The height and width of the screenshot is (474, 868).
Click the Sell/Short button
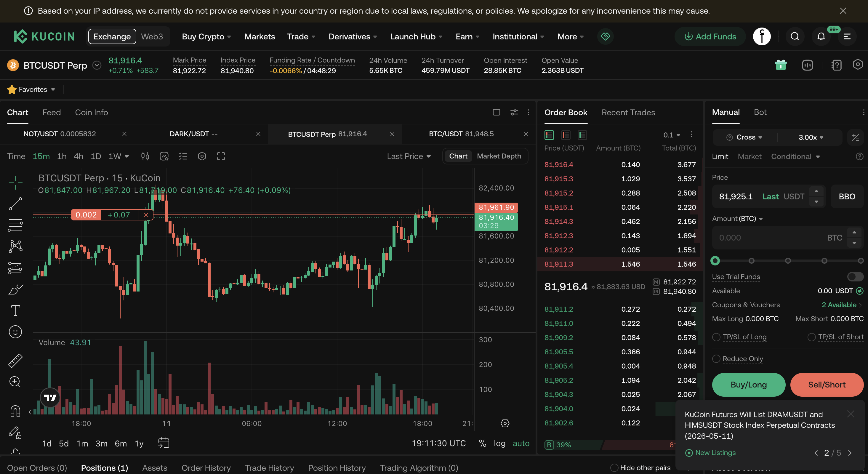pos(827,385)
